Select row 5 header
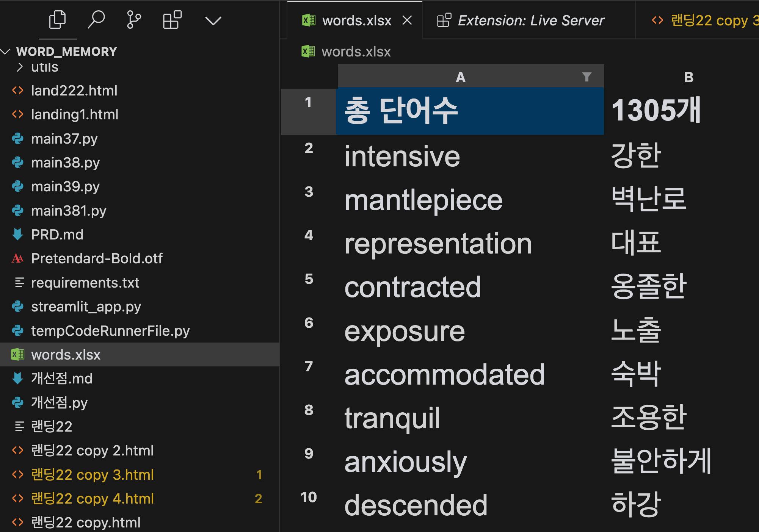Viewport: 759px width, 532px height. pos(309,279)
